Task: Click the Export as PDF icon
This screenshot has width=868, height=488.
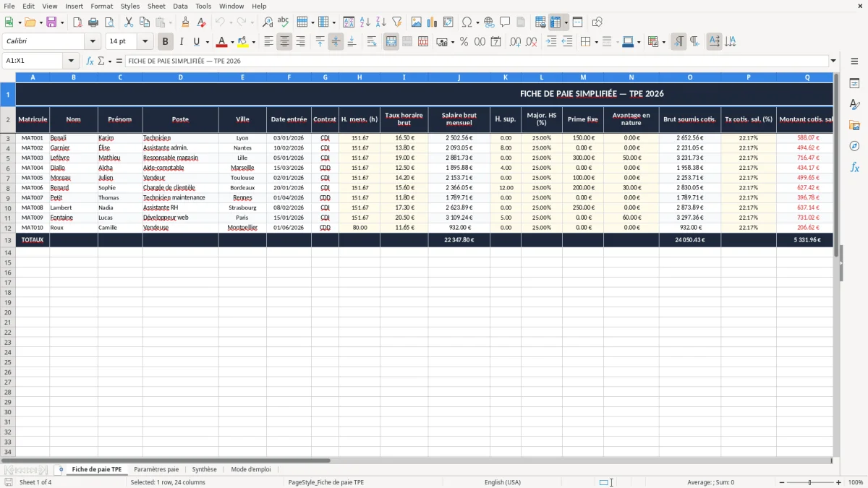Action: tap(77, 22)
